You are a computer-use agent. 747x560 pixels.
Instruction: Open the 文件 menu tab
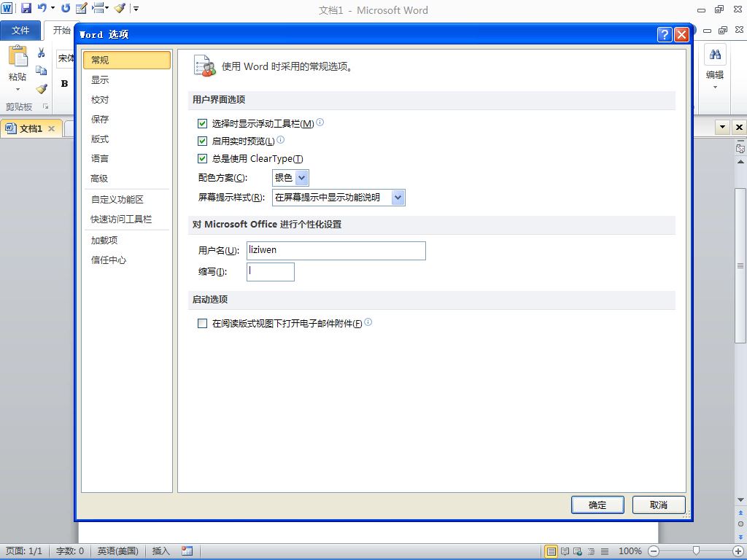(20, 31)
